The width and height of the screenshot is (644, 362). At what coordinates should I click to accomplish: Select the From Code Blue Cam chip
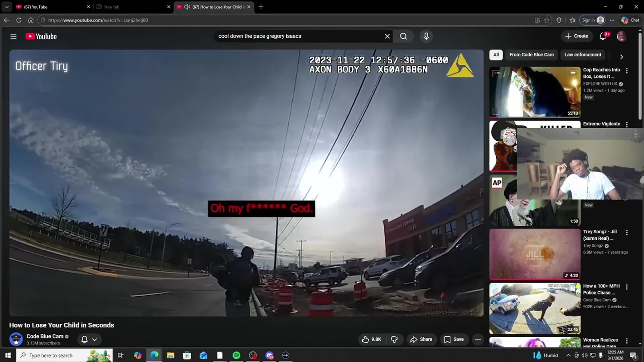(x=531, y=55)
